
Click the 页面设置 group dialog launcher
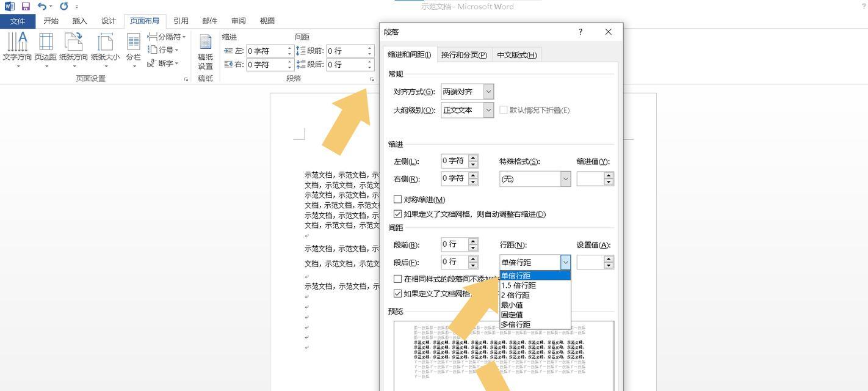[186, 79]
